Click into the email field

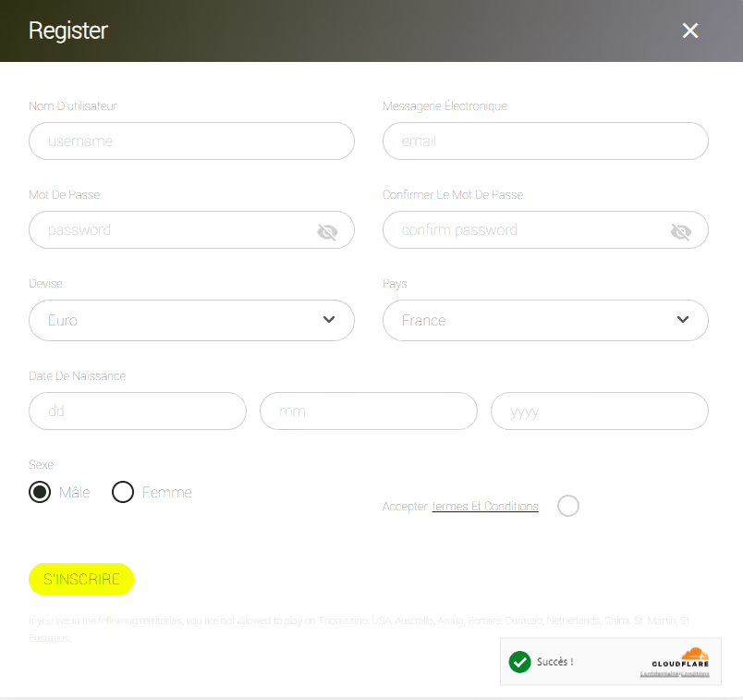(x=545, y=141)
